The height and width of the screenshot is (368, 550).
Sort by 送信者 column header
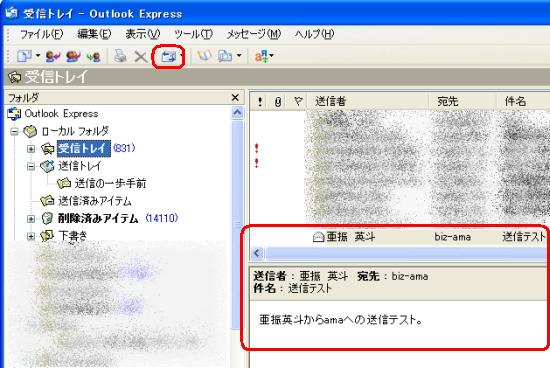pos(368,102)
